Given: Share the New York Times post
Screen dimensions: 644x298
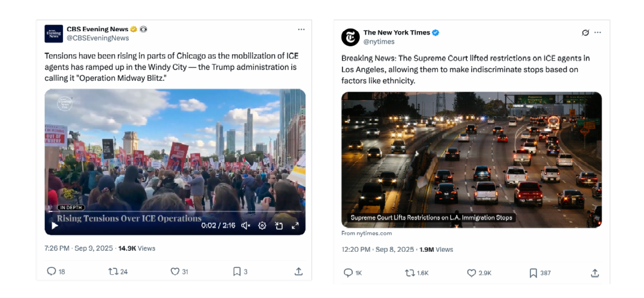Looking at the screenshot, I should [594, 273].
